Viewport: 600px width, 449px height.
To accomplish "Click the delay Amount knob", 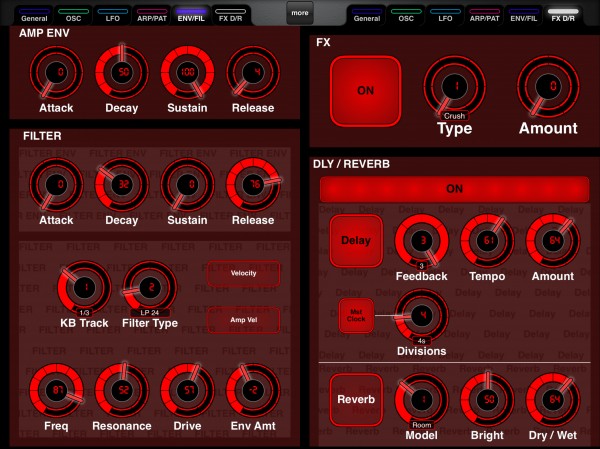I will click(553, 241).
